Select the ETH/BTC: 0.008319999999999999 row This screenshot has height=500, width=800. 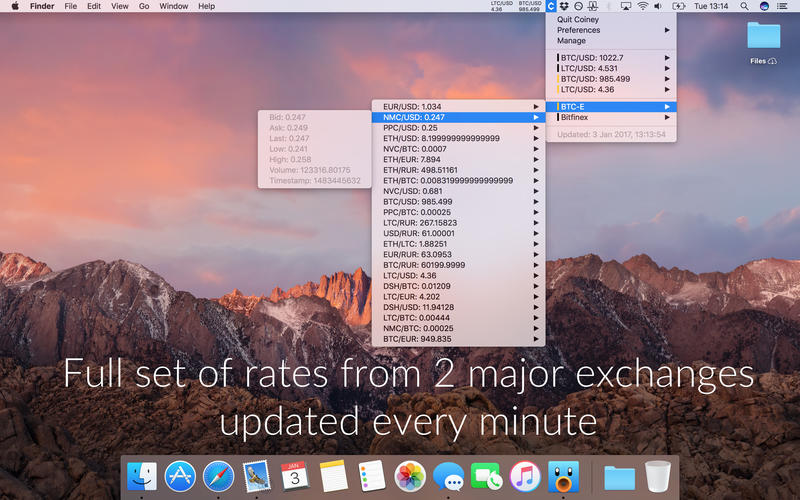pyautogui.click(x=458, y=181)
